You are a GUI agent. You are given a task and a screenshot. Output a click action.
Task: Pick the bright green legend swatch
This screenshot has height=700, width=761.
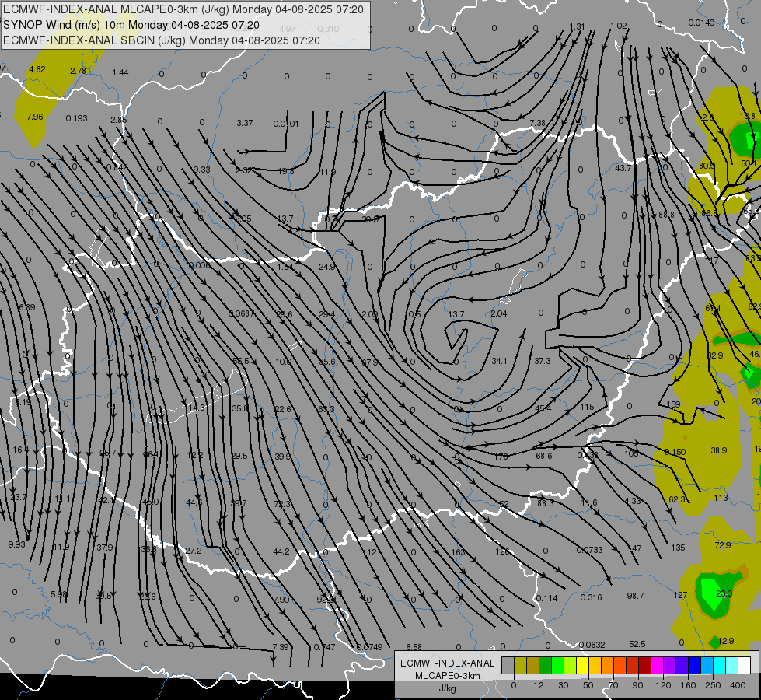click(557, 665)
